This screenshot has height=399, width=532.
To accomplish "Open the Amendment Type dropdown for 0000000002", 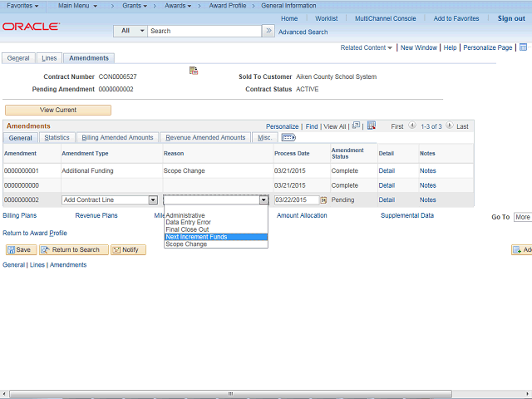I will (x=153, y=199).
